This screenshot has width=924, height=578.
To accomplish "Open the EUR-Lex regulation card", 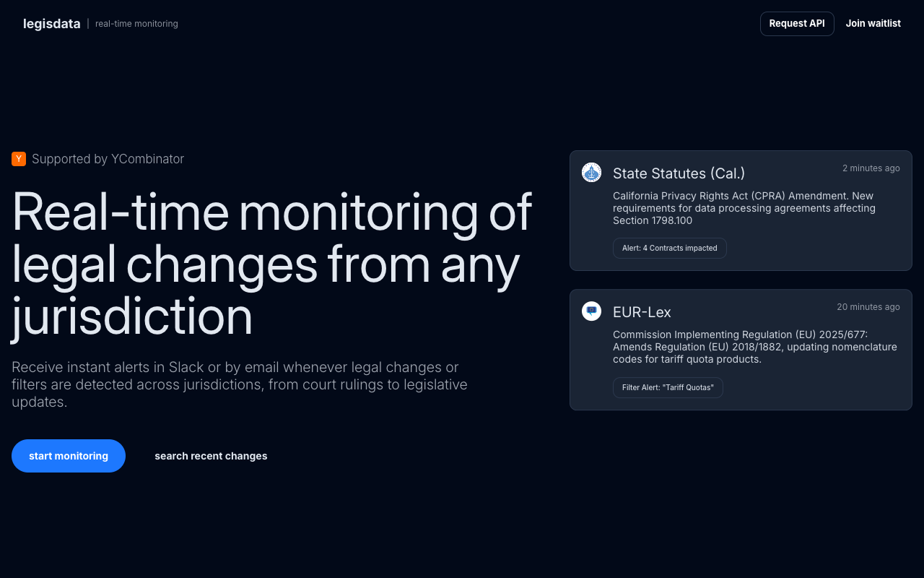I will click(x=741, y=350).
